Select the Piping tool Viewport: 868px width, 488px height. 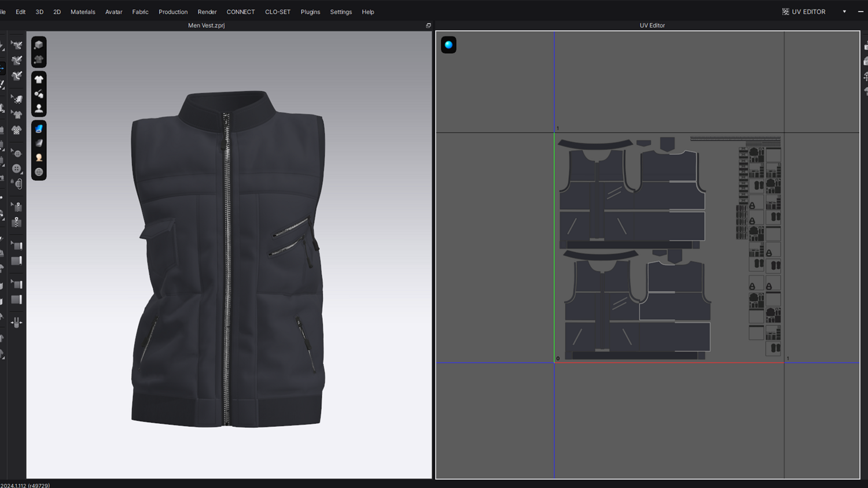[16, 300]
